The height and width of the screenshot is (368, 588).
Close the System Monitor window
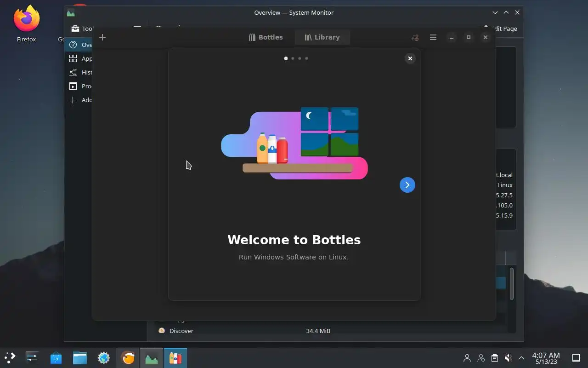[x=517, y=13]
